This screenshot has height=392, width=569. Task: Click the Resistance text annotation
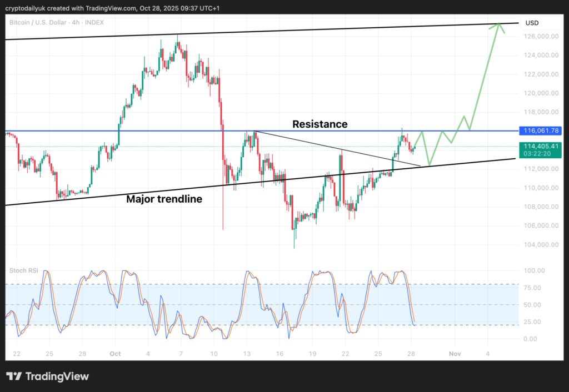[320, 124]
